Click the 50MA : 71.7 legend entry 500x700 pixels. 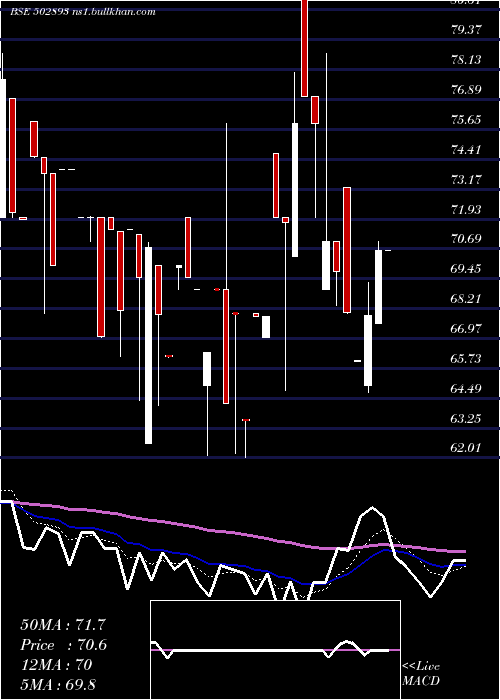63,625
